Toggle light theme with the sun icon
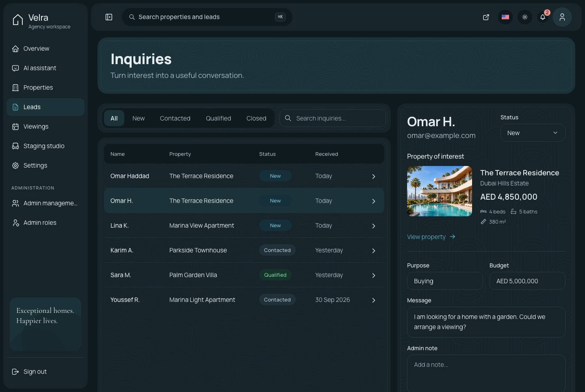The width and height of the screenshot is (585, 392). pyautogui.click(x=525, y=17)
